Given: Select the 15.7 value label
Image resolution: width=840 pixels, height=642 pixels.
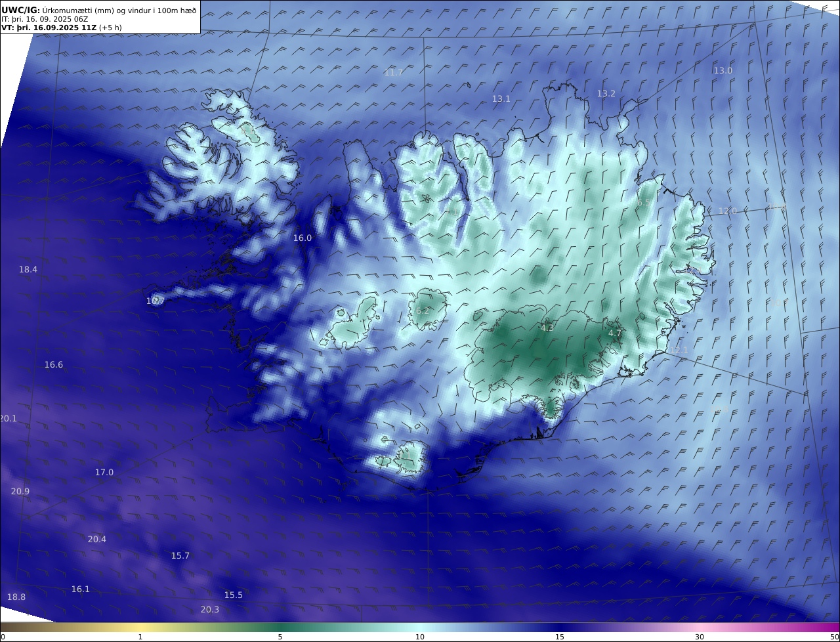Looking at the screenshot, I should point(180,556).
